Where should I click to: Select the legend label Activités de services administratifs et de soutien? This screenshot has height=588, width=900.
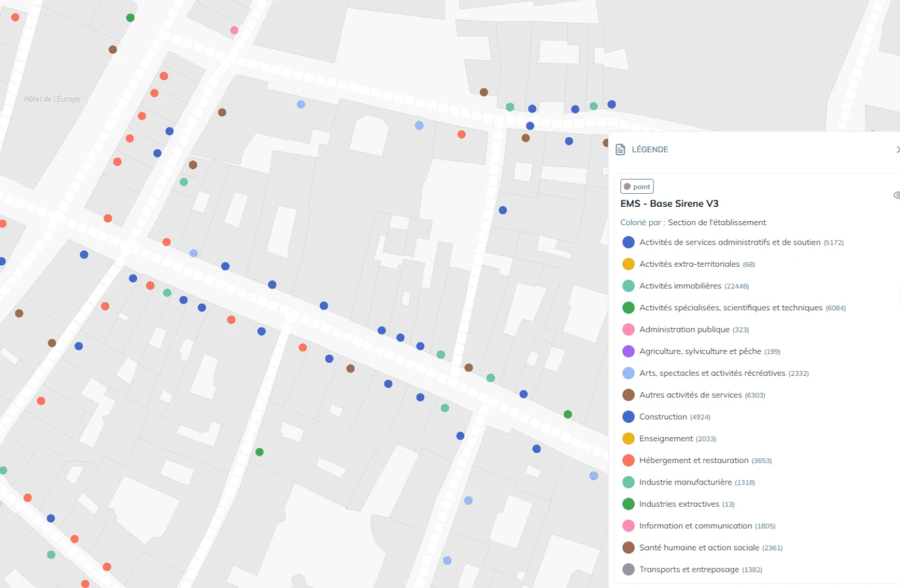(730, 242)
